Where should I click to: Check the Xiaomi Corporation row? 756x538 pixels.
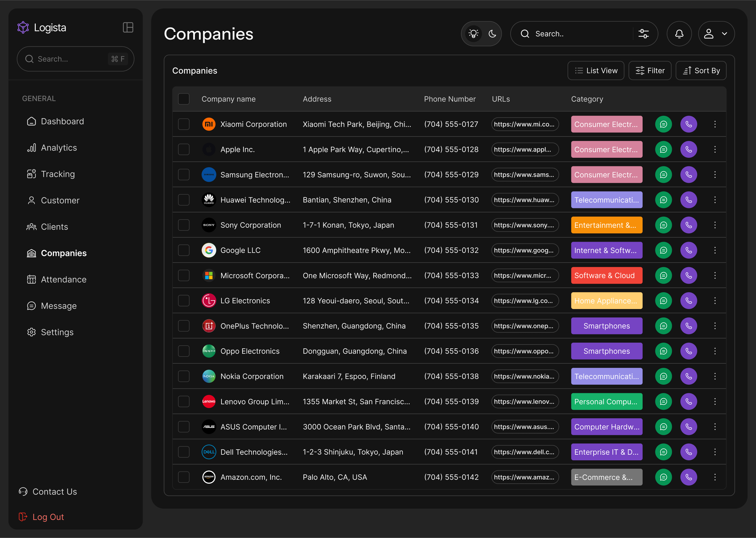tap(184, 124)
